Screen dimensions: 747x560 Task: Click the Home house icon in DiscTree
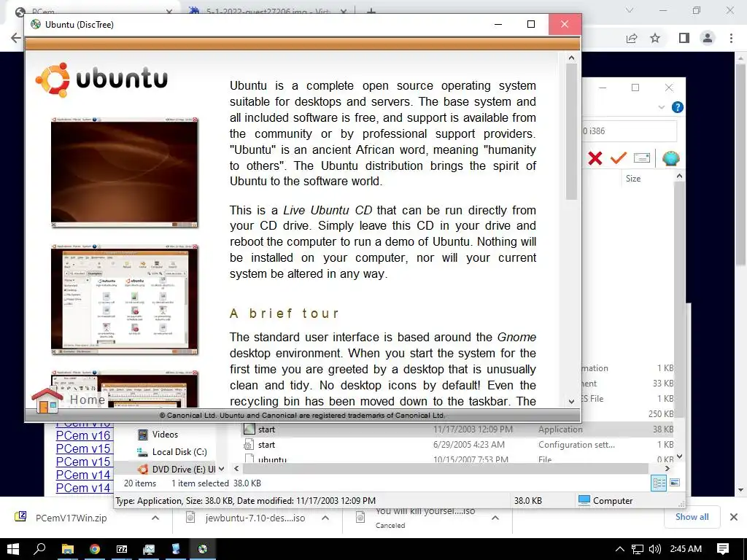(x=47, y=400)
